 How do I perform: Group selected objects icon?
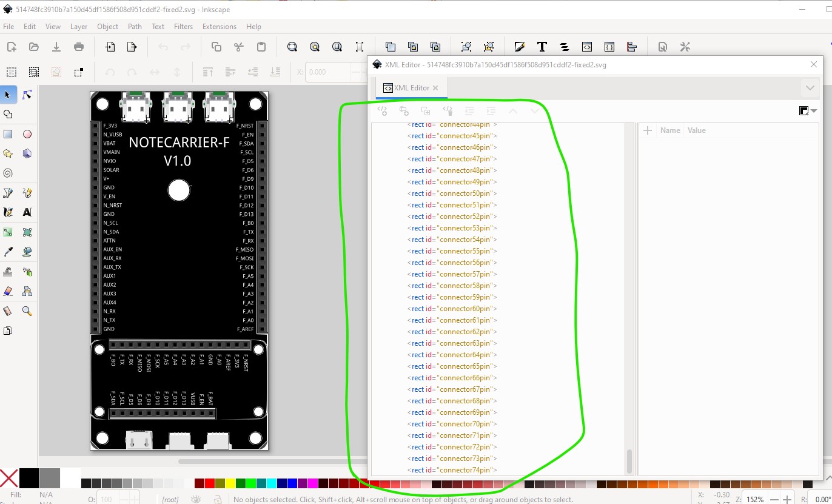pos(466,47)
